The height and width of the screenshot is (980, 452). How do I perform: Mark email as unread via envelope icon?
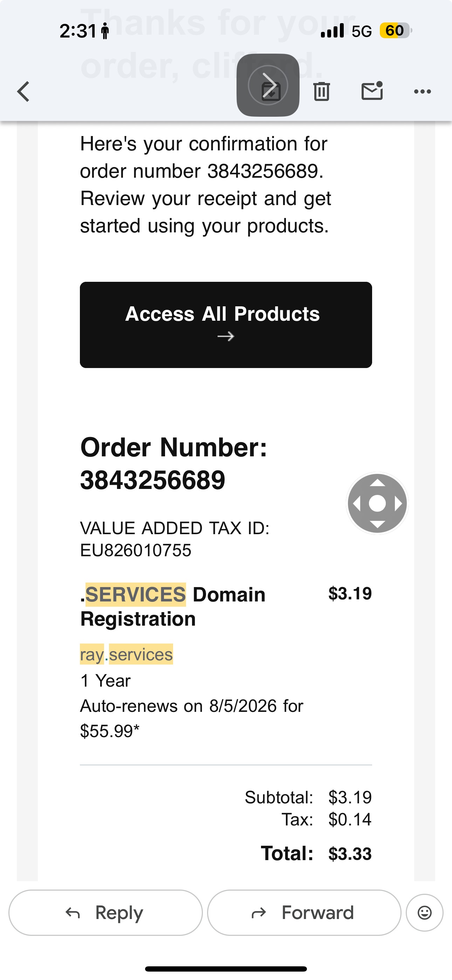tap(372, 91)
